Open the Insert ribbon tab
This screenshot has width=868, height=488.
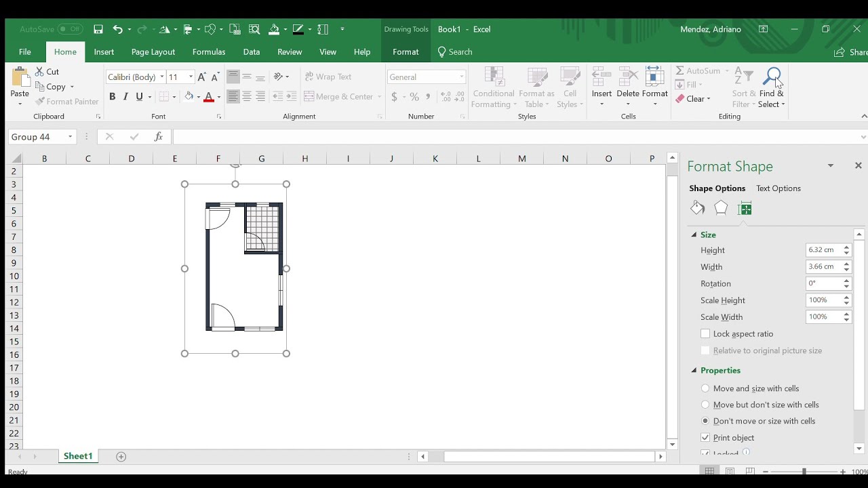[x=104, y=52]
